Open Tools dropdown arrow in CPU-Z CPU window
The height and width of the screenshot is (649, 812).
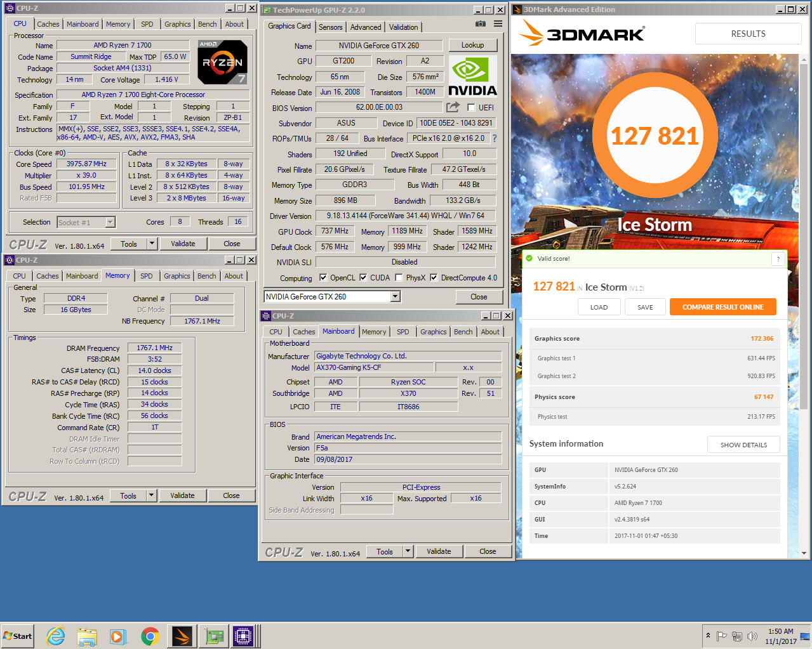(x=152, y=244)
